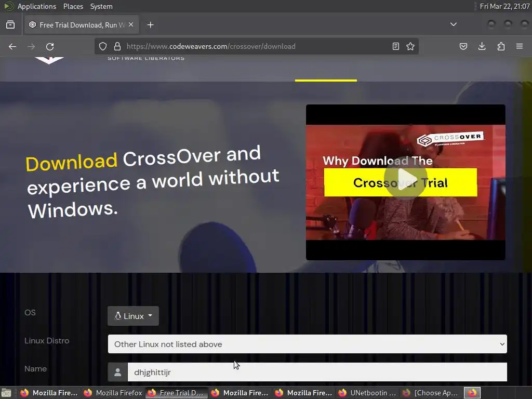Expand the Linux Distro select box

click(308, 344)
